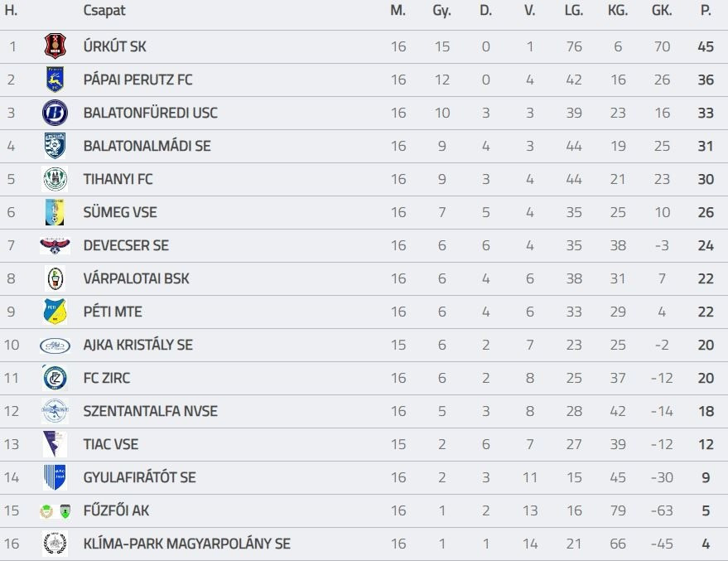
Task: Click the Tihanyi FC crest icon
Action: tap(55, 179)
